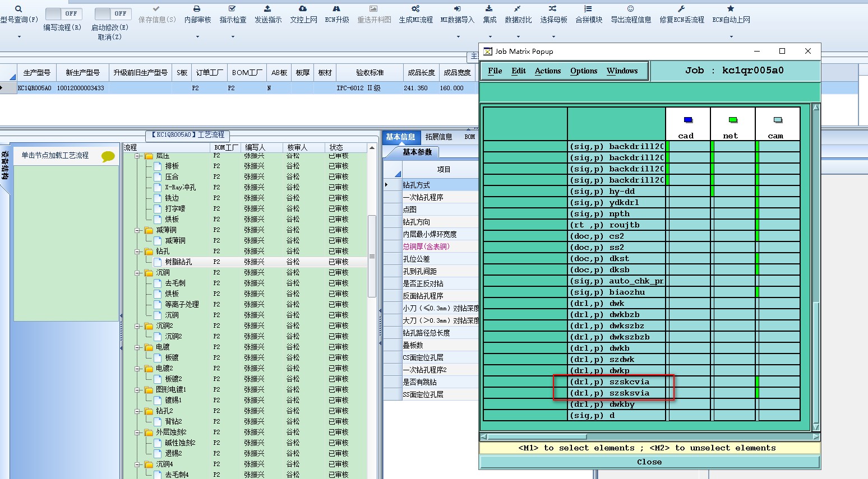
Task: Click the 重选开料图 picture icon
Action: pyautogui.click(x=373, y=9)
